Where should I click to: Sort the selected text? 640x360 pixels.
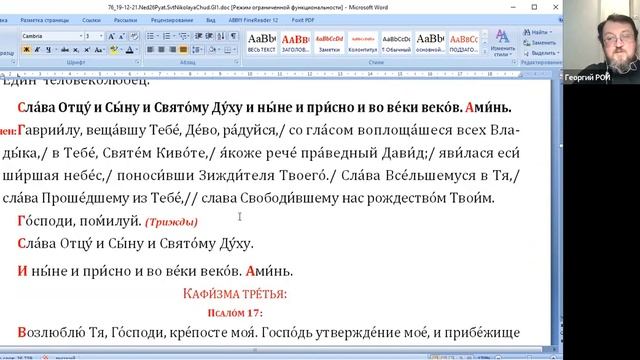pyautogui.click(x=221, y=36)
